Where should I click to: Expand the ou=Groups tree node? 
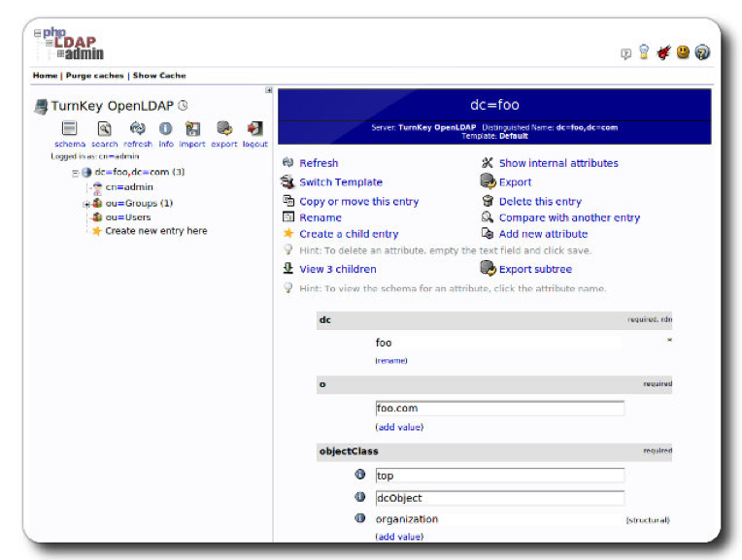click(86, 205)
